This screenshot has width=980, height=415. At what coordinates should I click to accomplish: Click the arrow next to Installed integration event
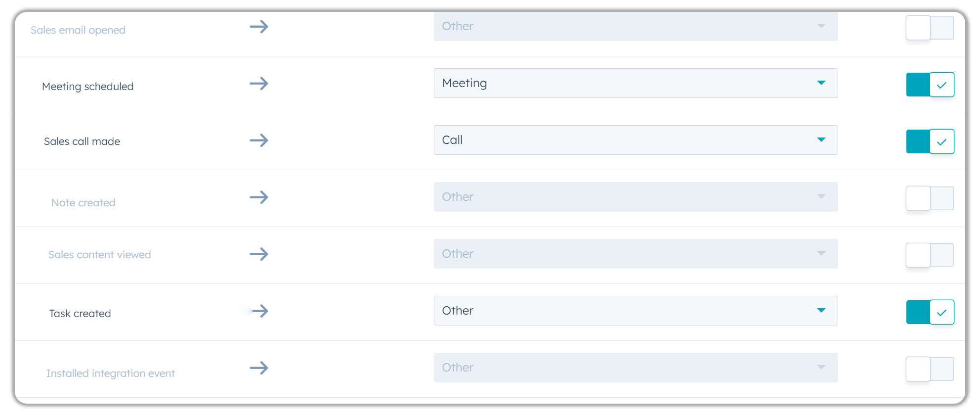[258, 368]
